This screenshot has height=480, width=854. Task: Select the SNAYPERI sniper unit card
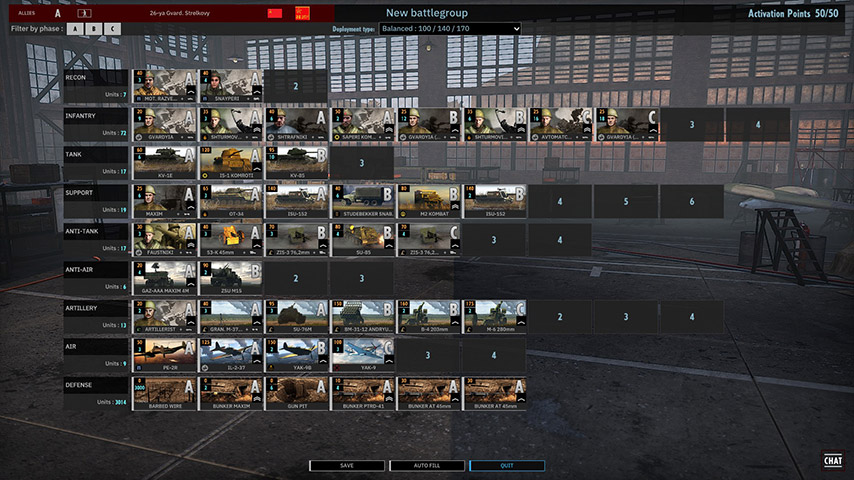230,86
